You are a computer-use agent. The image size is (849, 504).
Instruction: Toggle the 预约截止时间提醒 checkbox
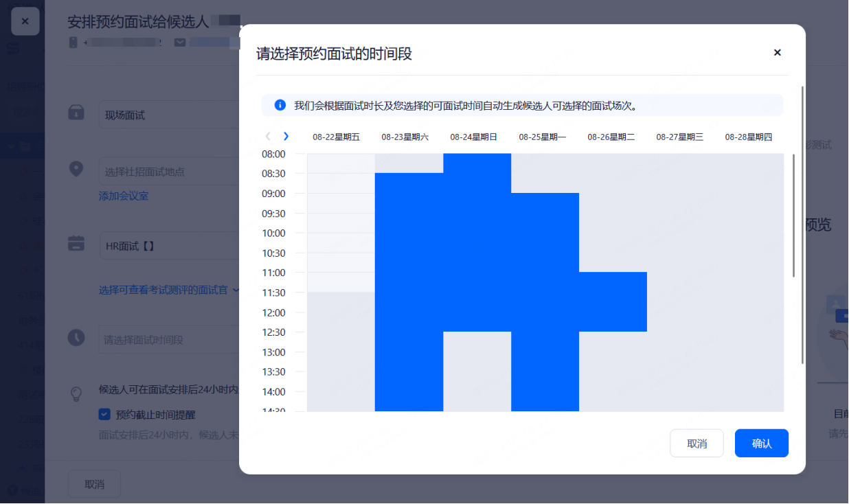click(104, 414)
